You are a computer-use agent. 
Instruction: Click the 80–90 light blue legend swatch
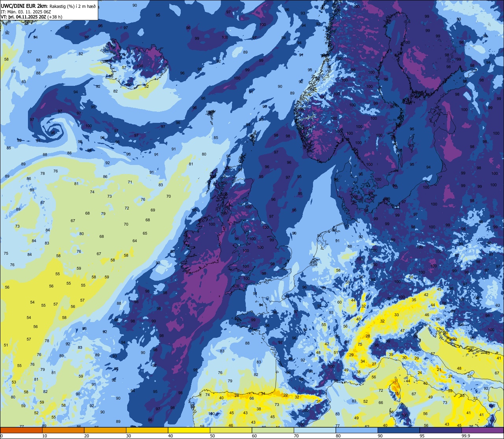(357, 430)
